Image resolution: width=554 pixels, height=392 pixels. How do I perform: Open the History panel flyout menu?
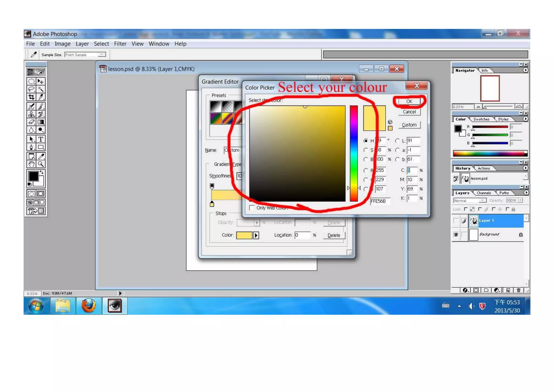click(526, 168)
